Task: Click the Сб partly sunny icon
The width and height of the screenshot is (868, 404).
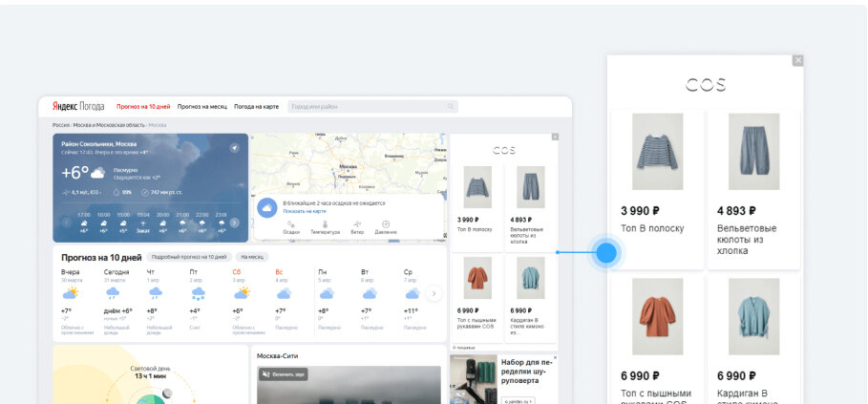Action: (242, 292)
